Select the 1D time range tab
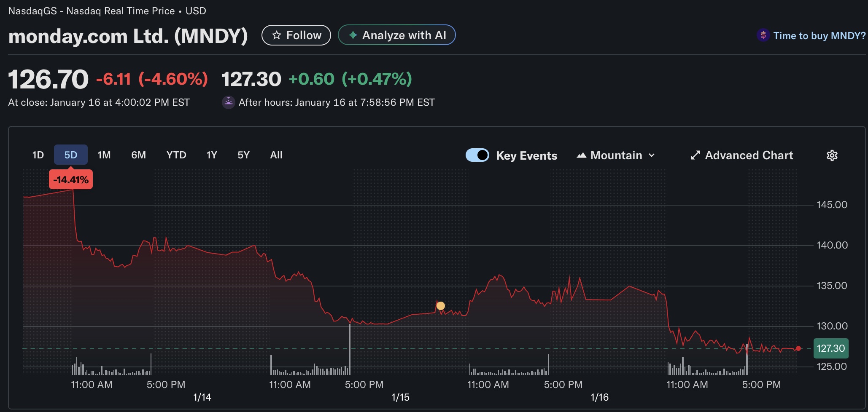This screenshot has width=868, height=412. tap(38, 155)
